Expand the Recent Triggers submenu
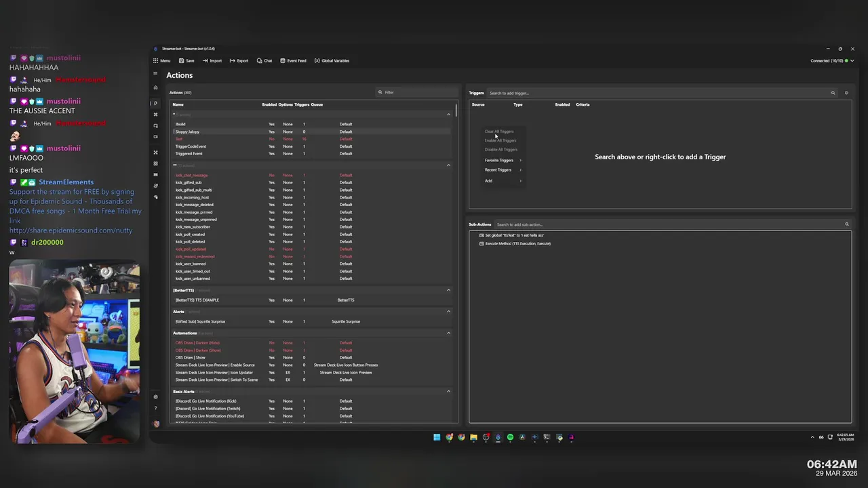 coord(502,170)
